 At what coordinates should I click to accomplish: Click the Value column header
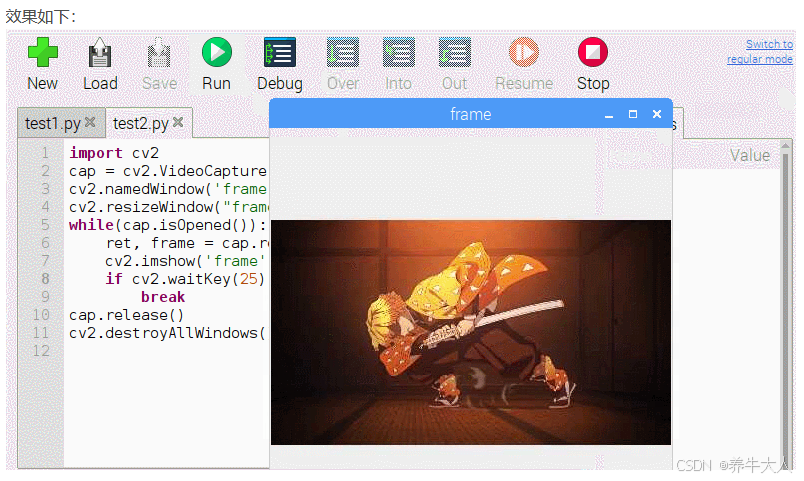click(x=750, y=155)
